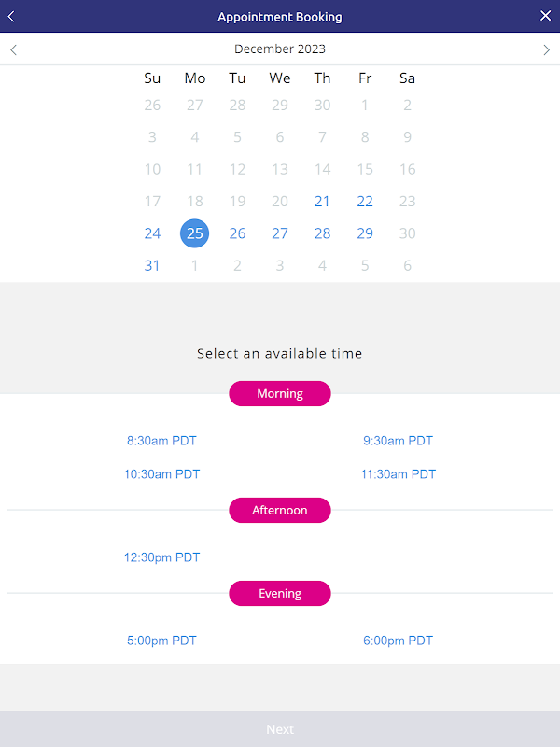The image size is (560, 747).
Task: Choose the 10:30am PDT appointment time
Action: pos(161,474)
